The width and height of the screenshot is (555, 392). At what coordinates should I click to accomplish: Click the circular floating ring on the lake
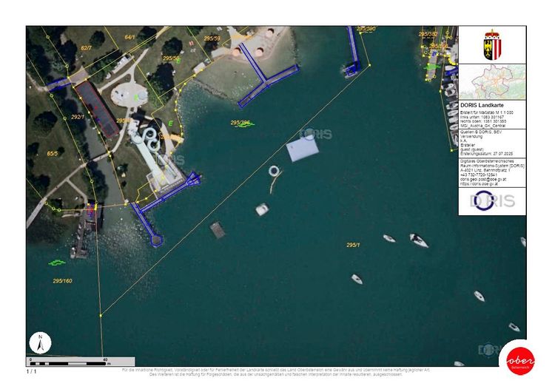(274, 171)
